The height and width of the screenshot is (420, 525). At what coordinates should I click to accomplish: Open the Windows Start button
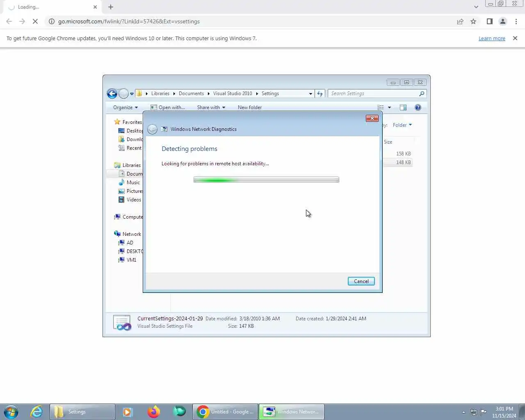(x=11, y=411)
